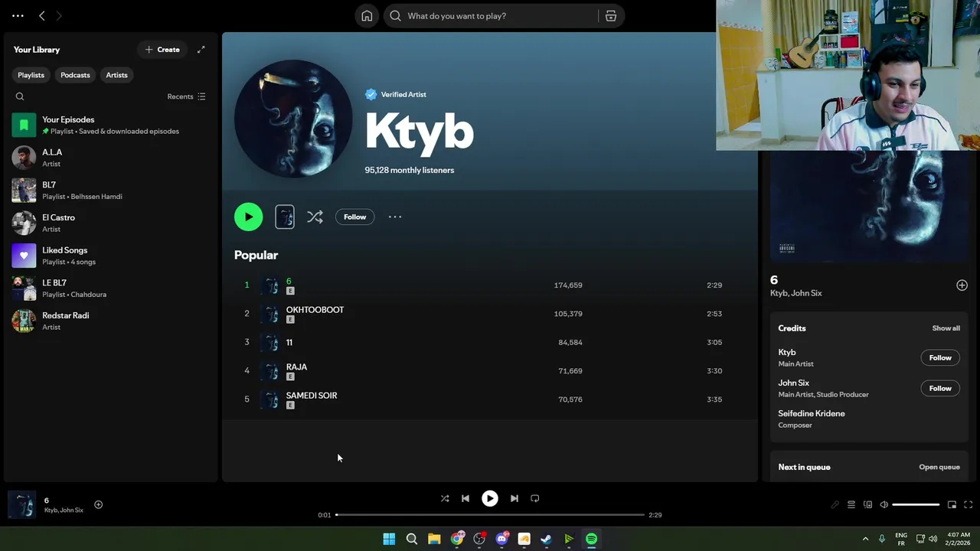Open the Ktyb, John Six artist link in sidebar
This screenshot has height=551, width=980.
[795, 293]
